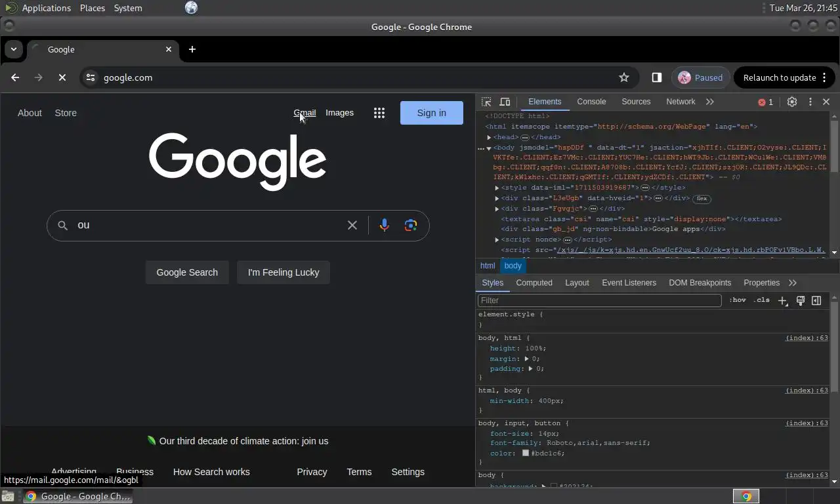
Task: Bookmark this page with star icon
Action: pyautogui.click(x=624, y=77)
